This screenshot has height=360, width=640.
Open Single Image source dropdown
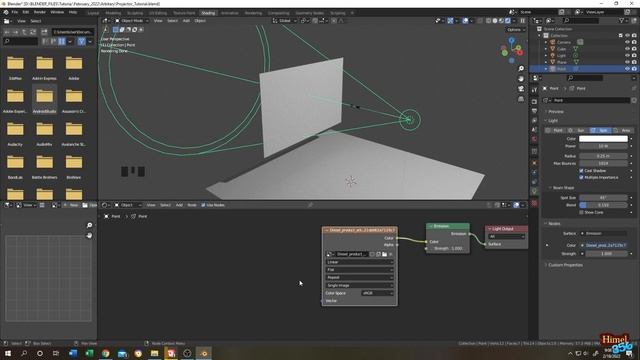coord(359,285)
